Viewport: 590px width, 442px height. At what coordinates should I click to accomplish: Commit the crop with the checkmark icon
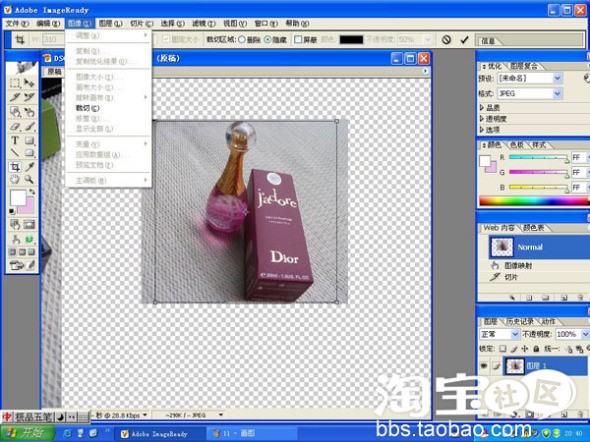click(x=464, y=39)
